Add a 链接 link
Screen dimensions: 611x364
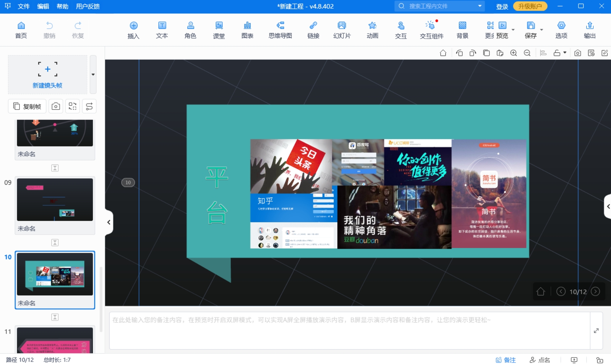point(313,30)
